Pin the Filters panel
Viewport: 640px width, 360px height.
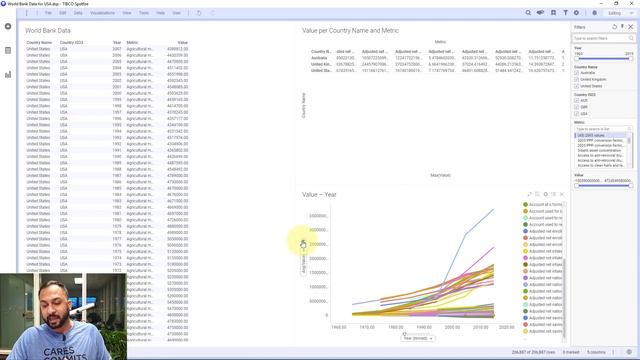coord(622,27)
